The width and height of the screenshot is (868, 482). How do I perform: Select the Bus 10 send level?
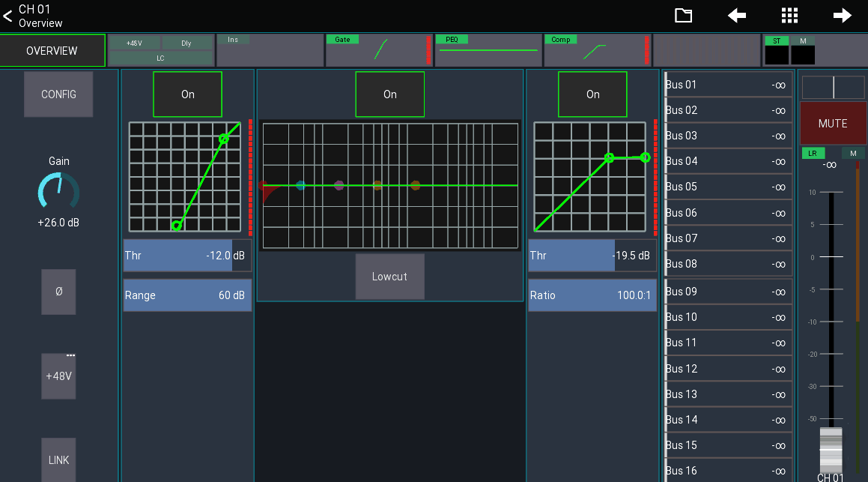point(728,317)
